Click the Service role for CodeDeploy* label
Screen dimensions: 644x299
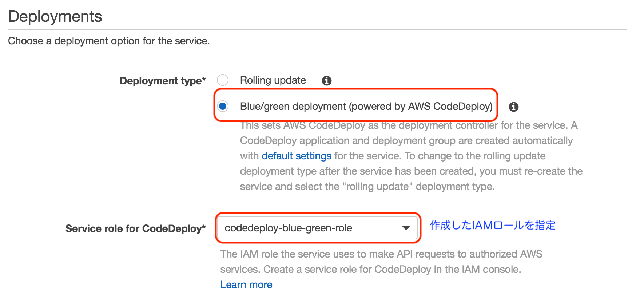[135, 228]
